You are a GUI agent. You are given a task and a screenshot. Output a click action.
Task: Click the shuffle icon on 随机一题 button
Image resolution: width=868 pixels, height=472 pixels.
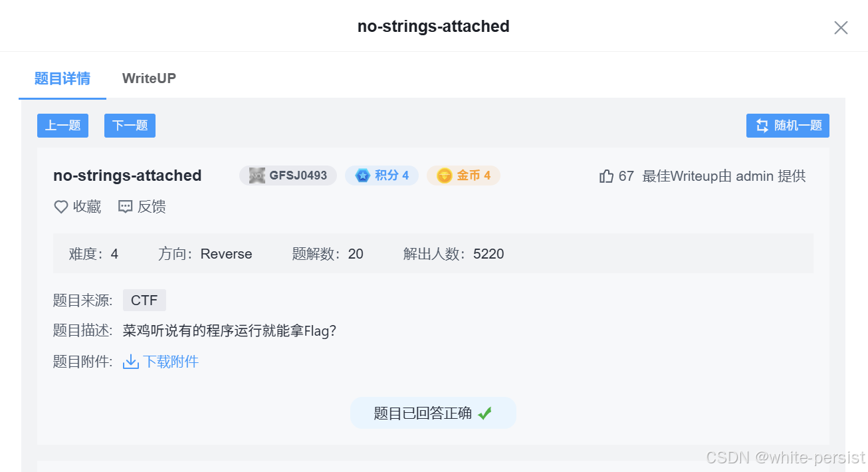[x=762, y=126]
